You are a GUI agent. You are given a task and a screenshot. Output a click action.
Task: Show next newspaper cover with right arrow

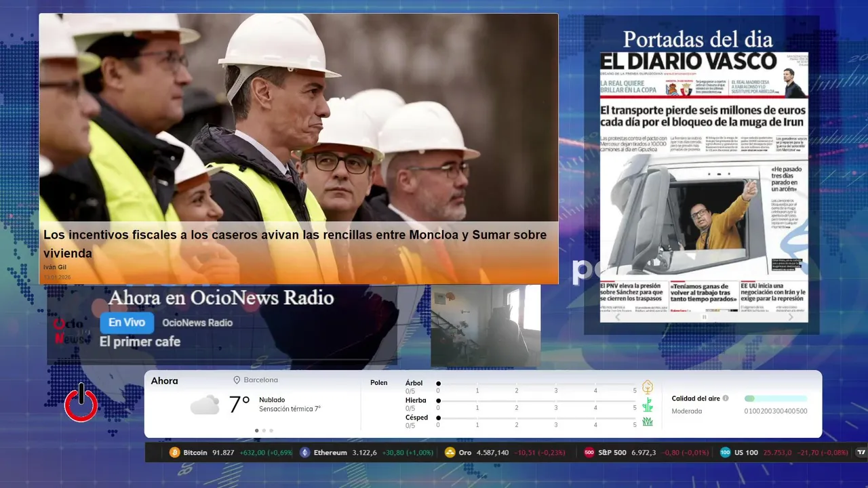point(791,317)
